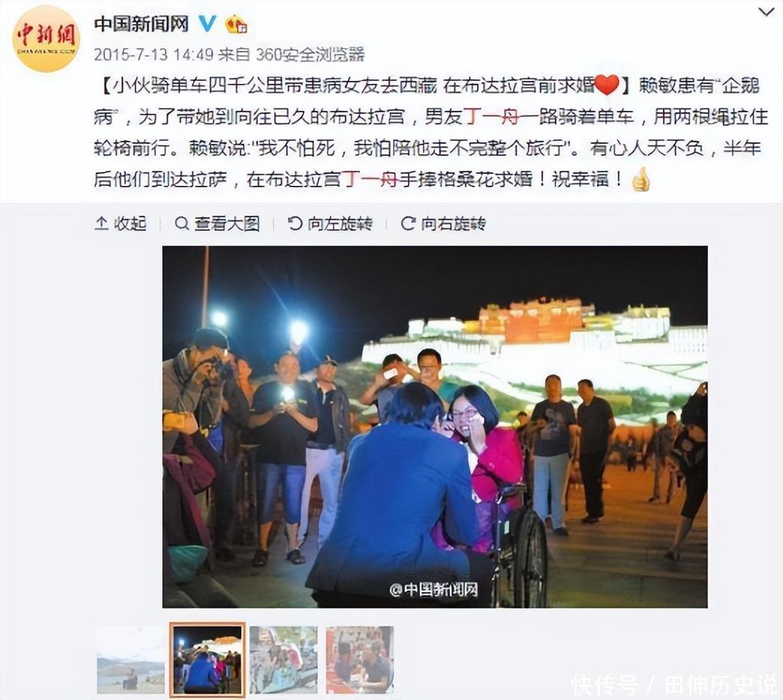The width and height of the screenshot is (783, 700).
Task: Click the main proposal photo at Potala Palace
Action: coord(435,426)
